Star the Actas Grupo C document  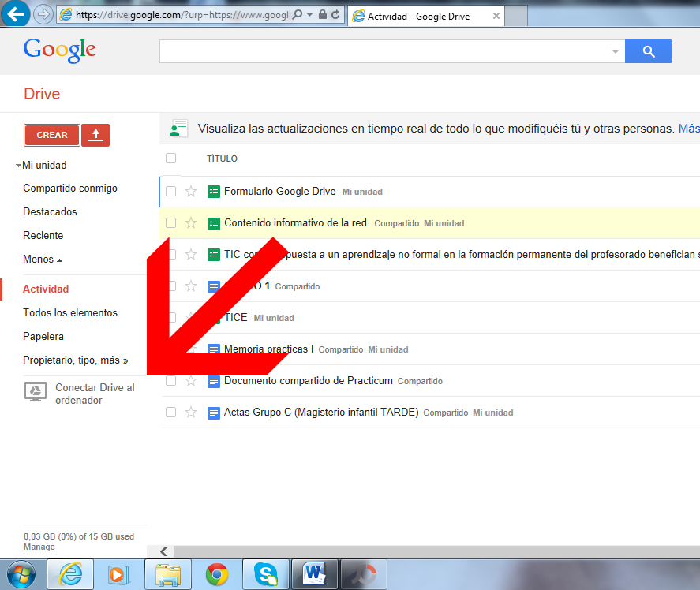pos(190,413)
